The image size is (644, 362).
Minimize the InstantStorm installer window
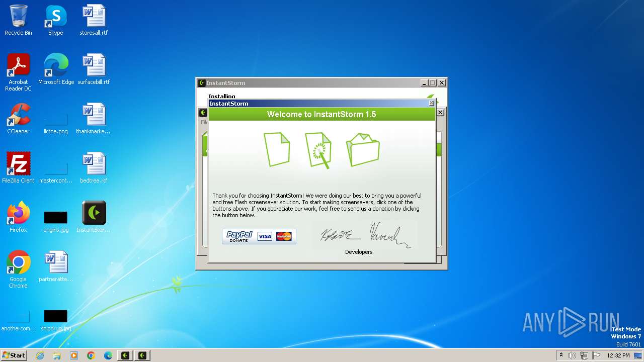tap(424, 83)
